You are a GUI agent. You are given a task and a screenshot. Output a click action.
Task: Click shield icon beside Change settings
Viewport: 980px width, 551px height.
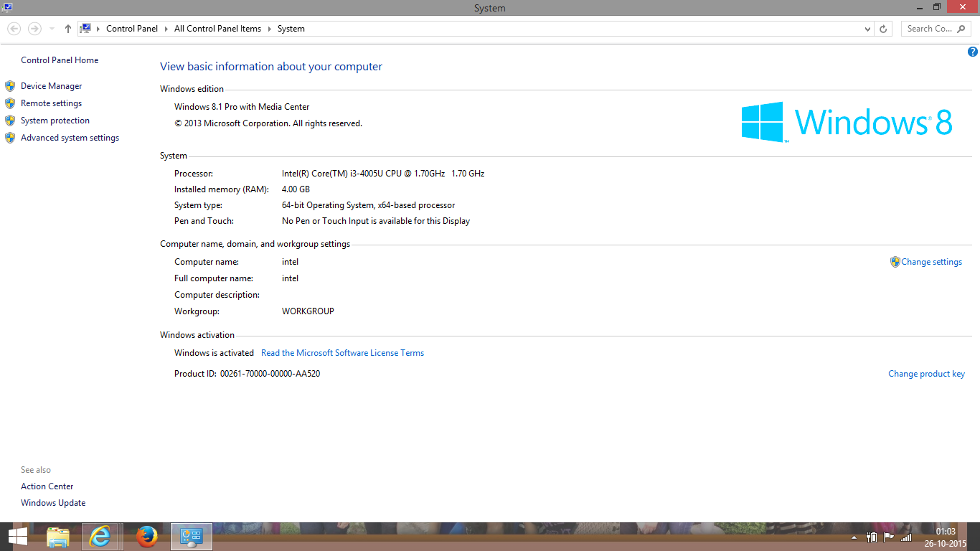(x=895, y=262)
